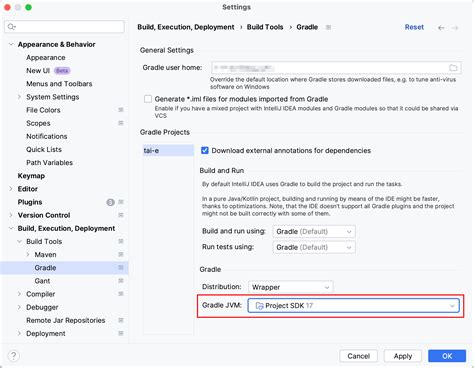Screen dimensions: 474x368
Task: Expand the Deployment node
Action: 19,334
